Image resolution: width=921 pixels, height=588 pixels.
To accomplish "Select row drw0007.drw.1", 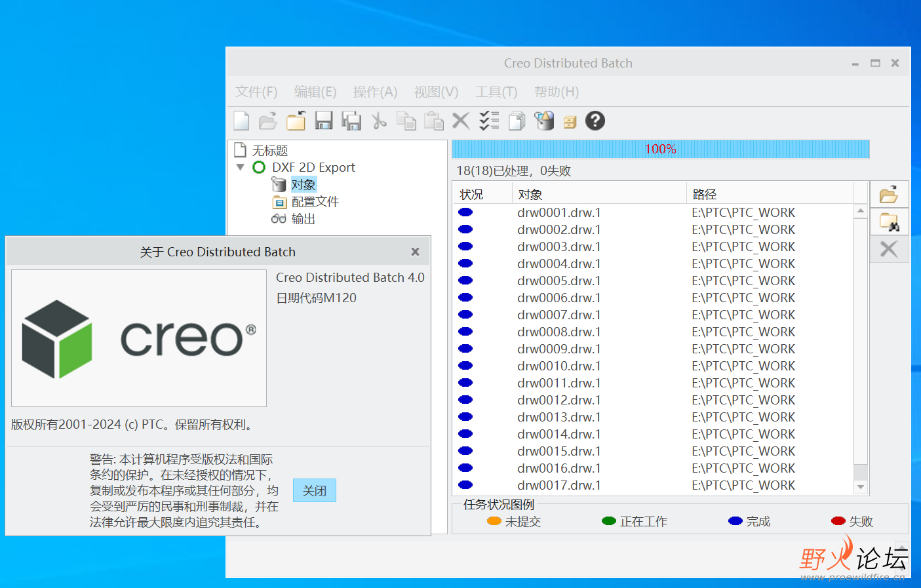I will 654,315.
